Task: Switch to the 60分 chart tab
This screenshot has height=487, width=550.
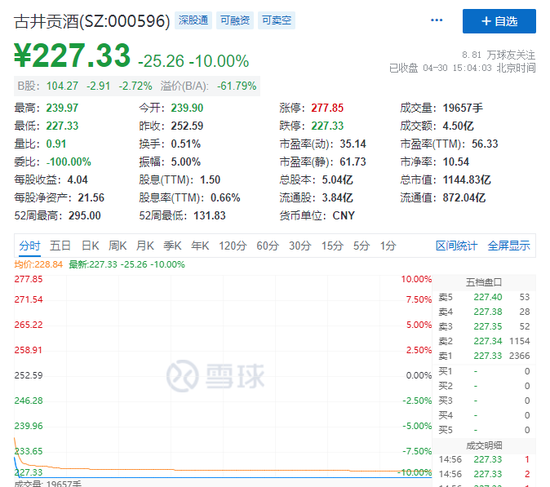Action: click(x=267, y=246)
